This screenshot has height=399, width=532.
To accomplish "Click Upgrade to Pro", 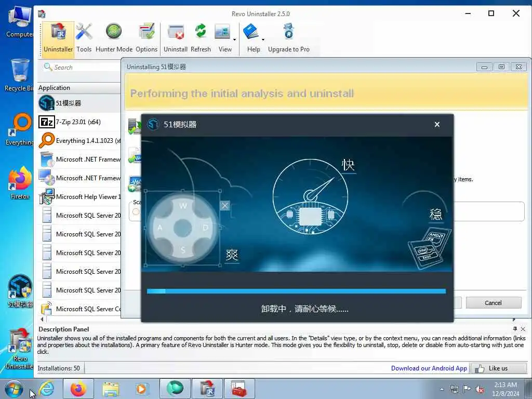I will (x=289, y=37).
